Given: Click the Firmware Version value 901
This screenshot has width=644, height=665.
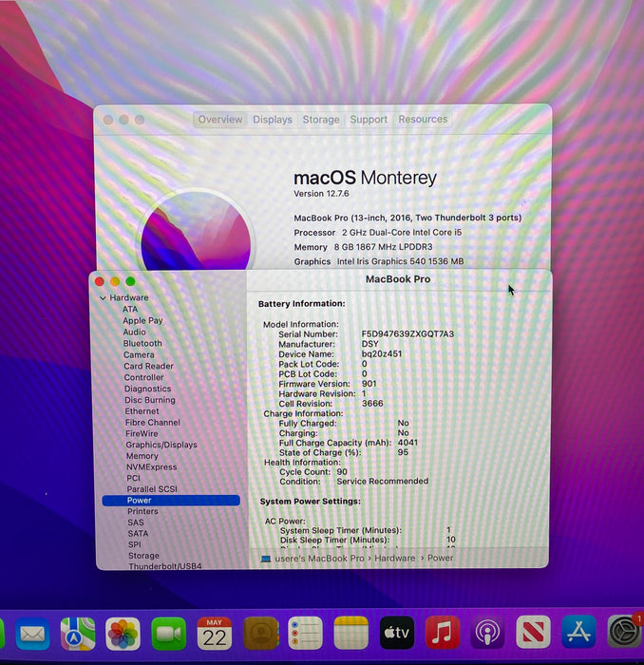Looking at the screenshot, I should tap(369, 384).
